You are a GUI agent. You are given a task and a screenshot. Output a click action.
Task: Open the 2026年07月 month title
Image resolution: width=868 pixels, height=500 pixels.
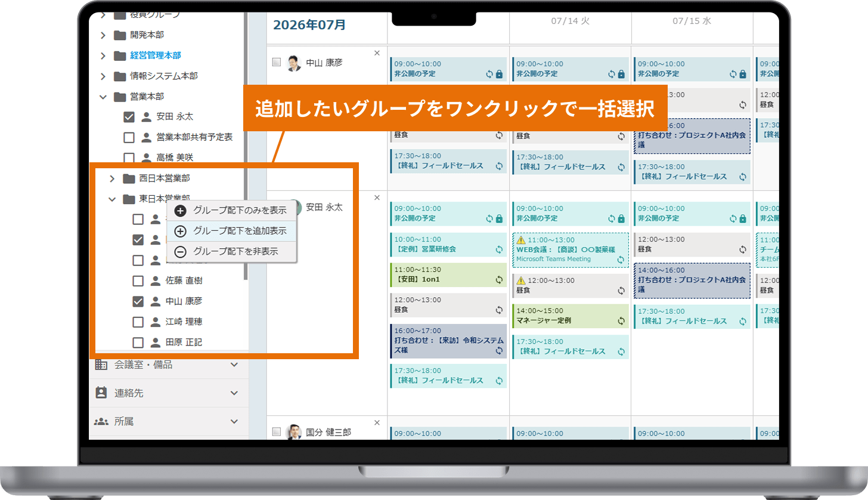(x=309, y=25)
